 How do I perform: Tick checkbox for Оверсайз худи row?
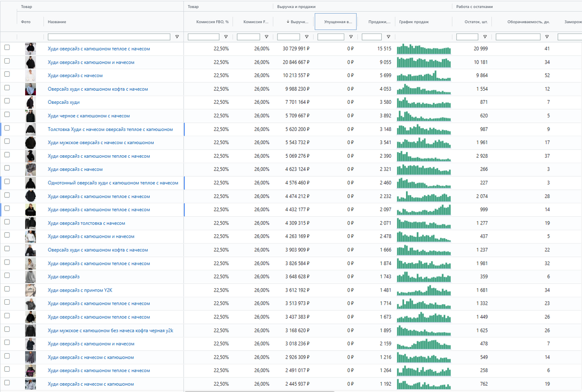click(7, 101)
